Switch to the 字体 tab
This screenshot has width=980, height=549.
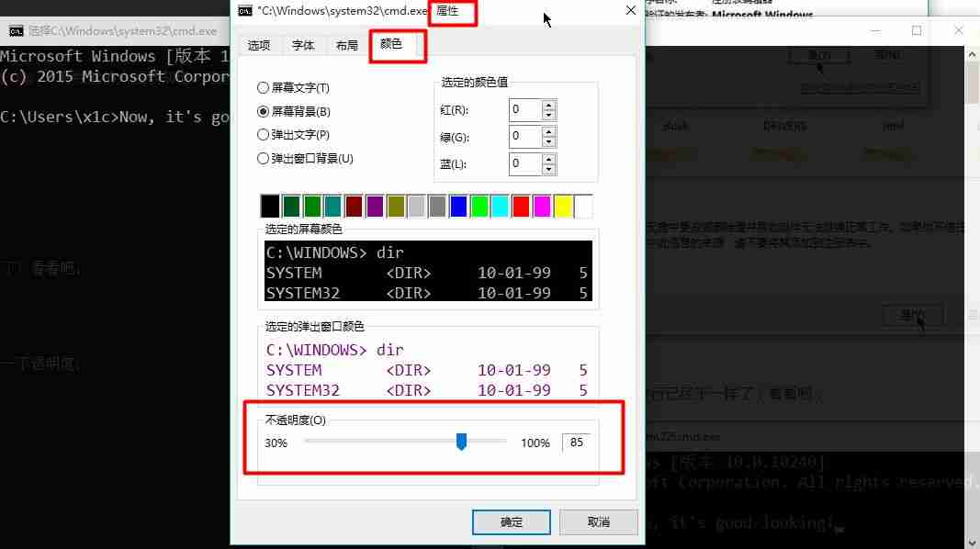(303, 44)
